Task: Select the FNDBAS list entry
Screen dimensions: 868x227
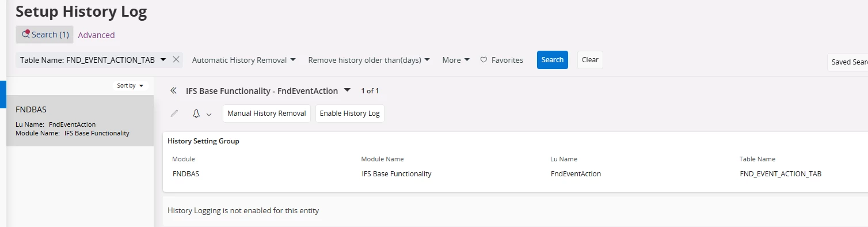Action: tap(80, 120)
